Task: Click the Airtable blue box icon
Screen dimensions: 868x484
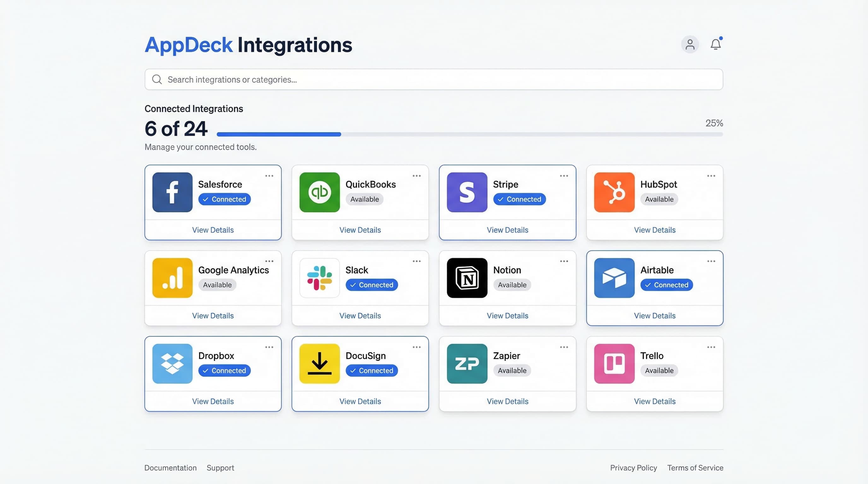Action: point(614,278)
